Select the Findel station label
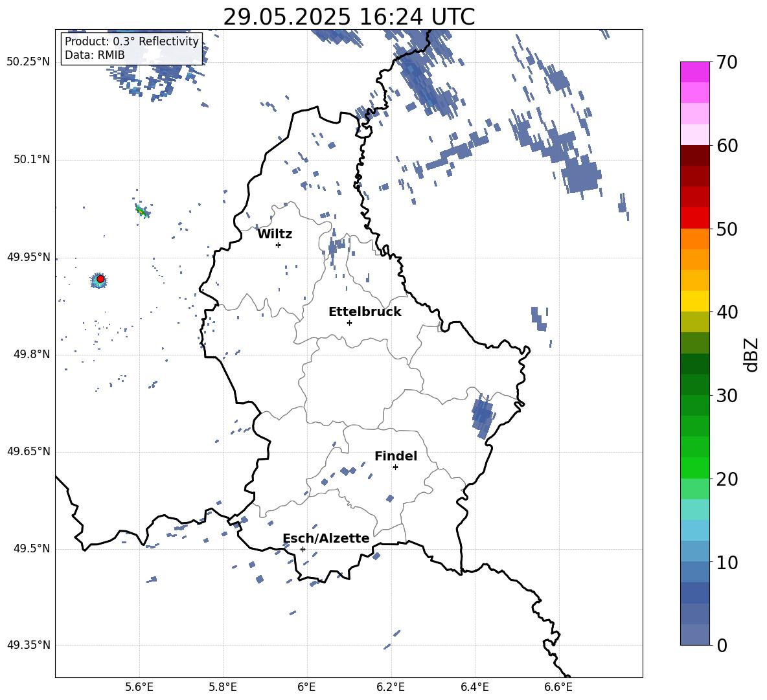Viewport: 767px width, 700px height. tap(396, 456)
